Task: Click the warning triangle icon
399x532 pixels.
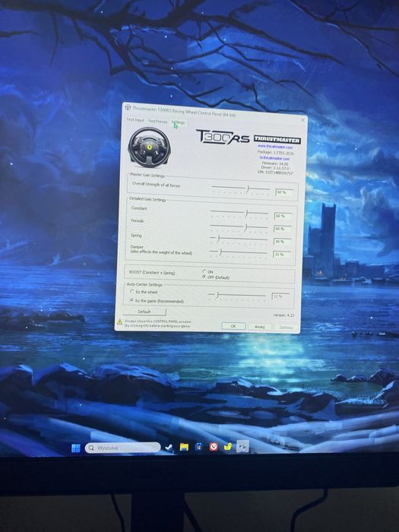Action: coord(119,321)
